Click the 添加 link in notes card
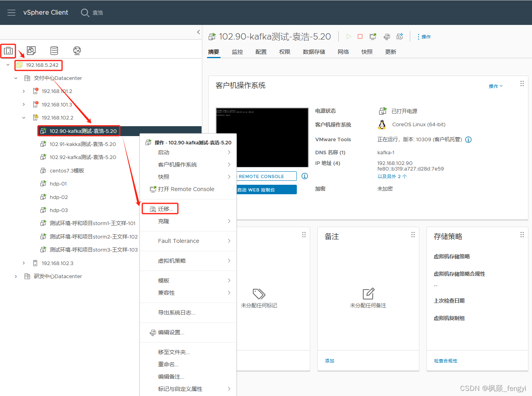The width and height of the screenshot is (532, 396). point(330,361)
